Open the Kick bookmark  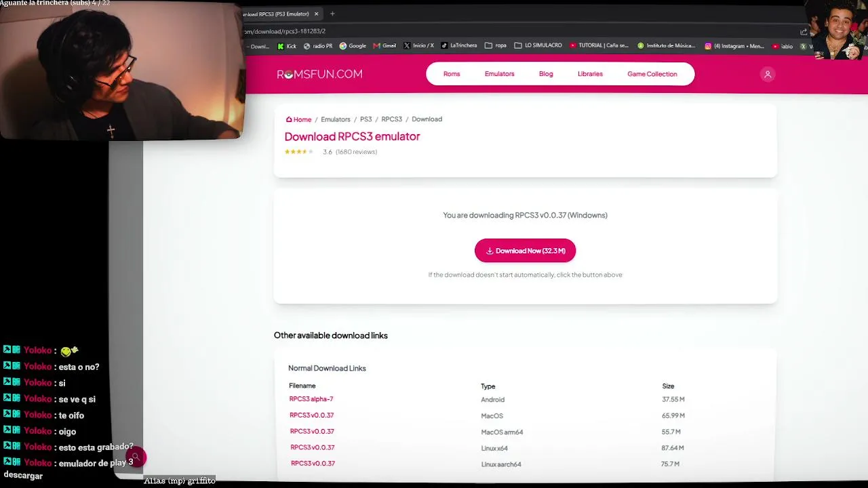coord(287,46)
